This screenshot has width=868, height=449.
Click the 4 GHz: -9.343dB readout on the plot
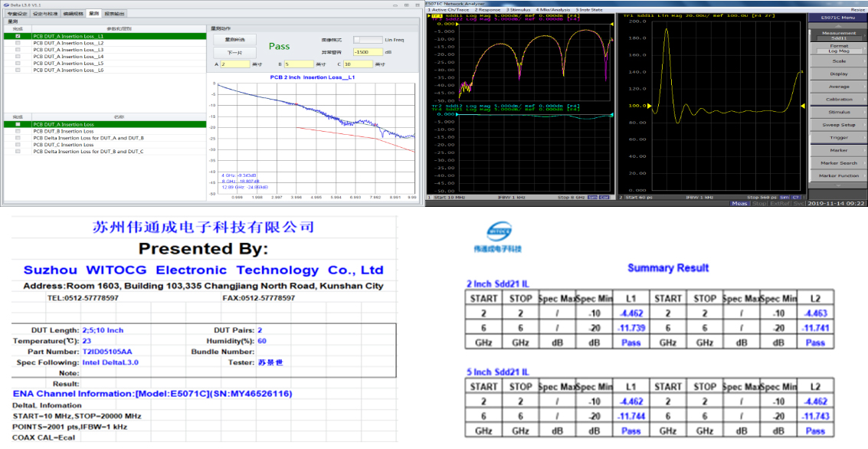[x=239, y=175]
